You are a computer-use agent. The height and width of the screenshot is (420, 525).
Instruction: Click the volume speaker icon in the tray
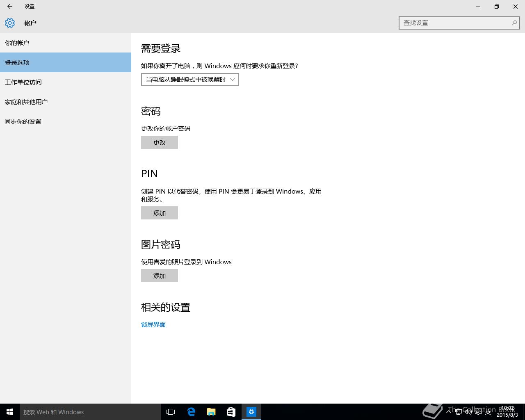[x=468, y=412]
